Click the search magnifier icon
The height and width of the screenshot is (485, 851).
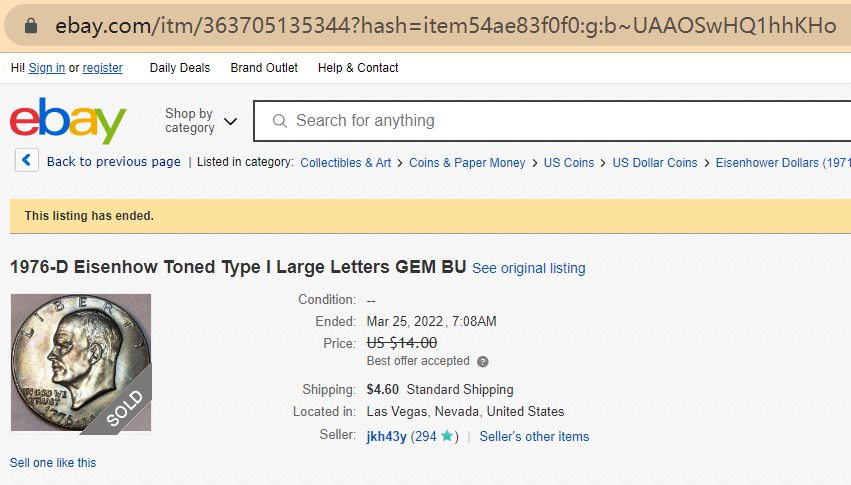[x=280, y=121]
